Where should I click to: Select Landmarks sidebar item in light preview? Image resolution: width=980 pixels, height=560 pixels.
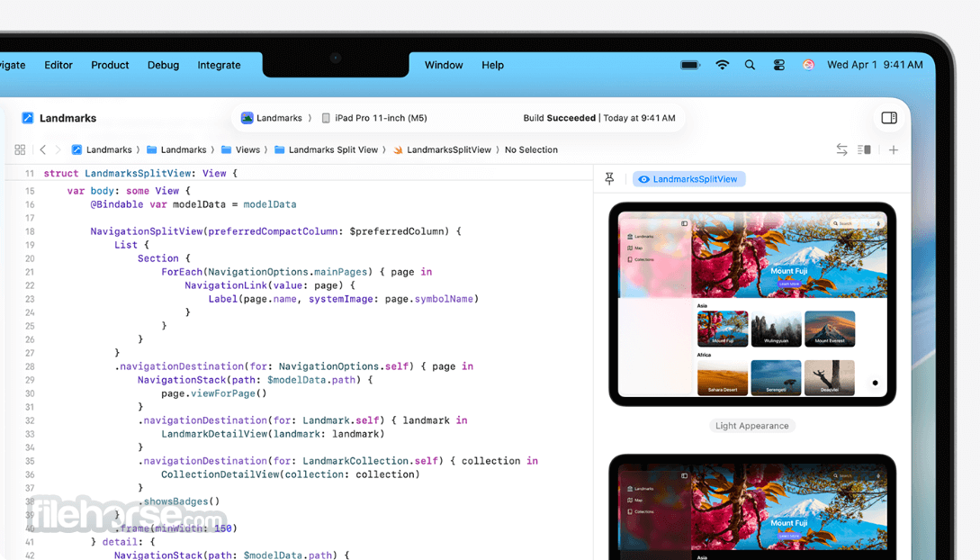(641, 236)
